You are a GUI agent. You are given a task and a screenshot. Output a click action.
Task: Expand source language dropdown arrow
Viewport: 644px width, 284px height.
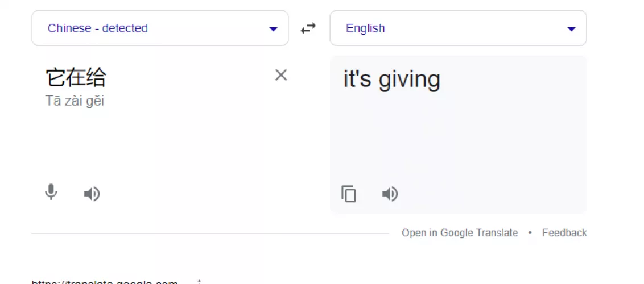273,29
